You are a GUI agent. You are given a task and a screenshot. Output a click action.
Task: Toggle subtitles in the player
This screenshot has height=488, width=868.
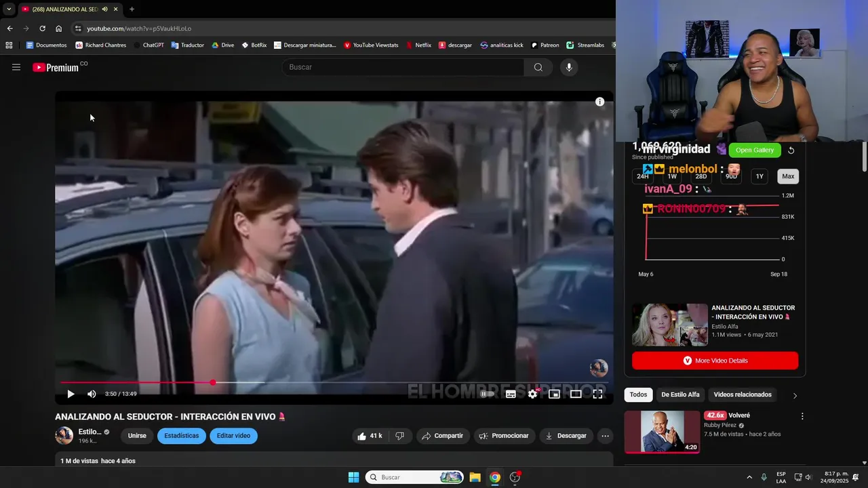[x=511, y=394]
